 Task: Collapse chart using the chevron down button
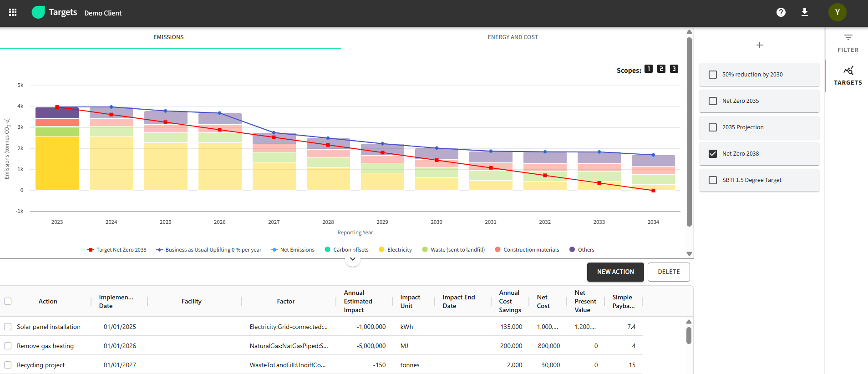click(x=352, y=259)
